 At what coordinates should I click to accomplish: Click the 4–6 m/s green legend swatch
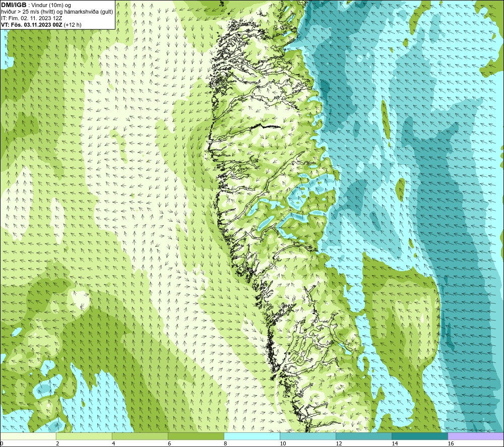coord(140,436)
